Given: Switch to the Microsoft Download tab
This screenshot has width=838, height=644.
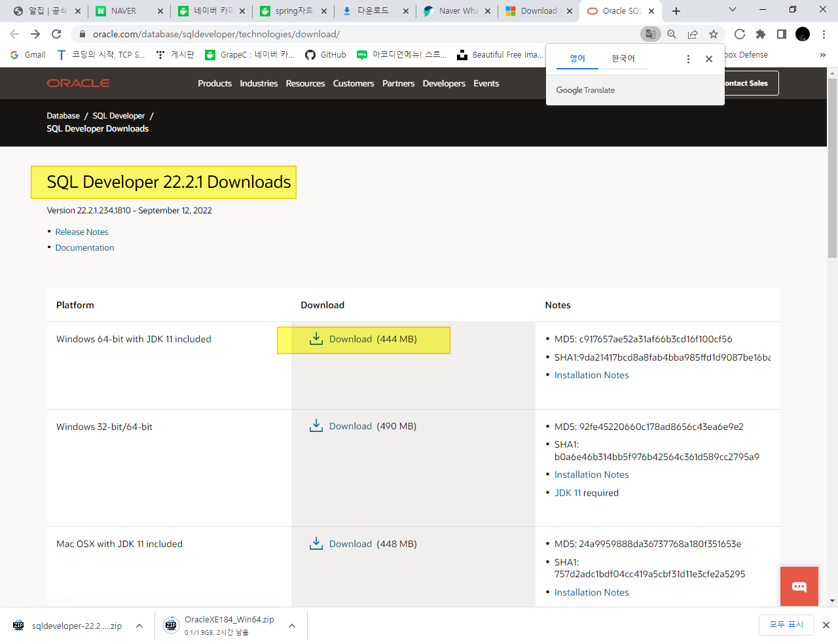Looking at the screenshot, I should [539, 11].
